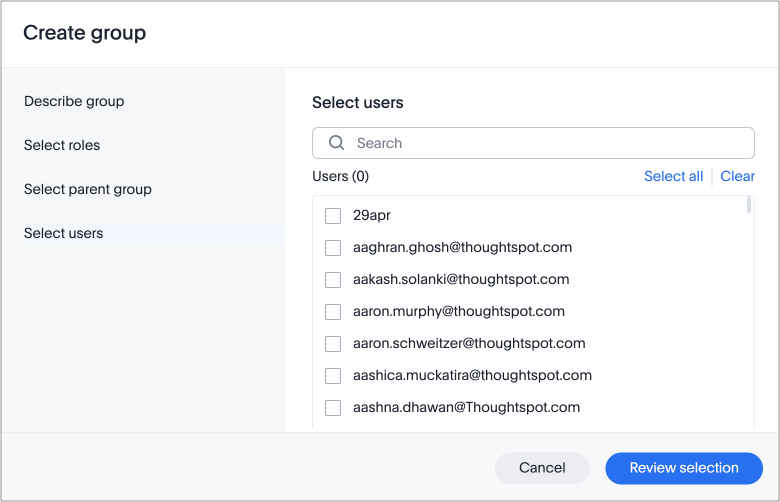Screen dimensions: 780x502
Task: Click the search magnifier icon
Action: click(337, 143)
